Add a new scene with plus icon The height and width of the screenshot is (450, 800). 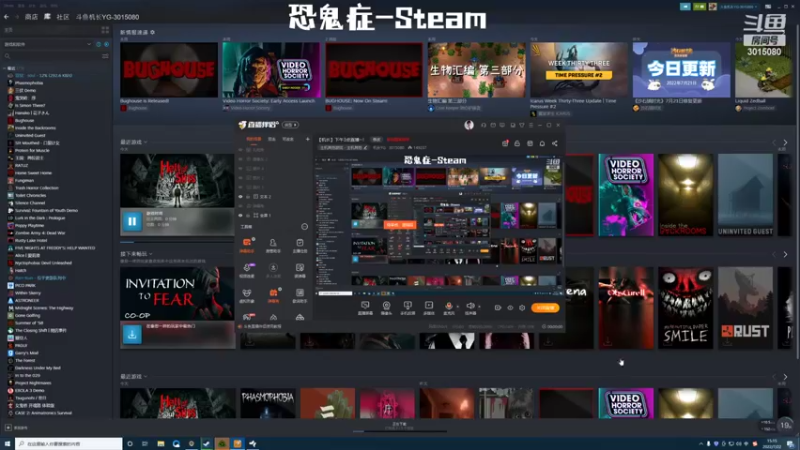tap(307, 139)
